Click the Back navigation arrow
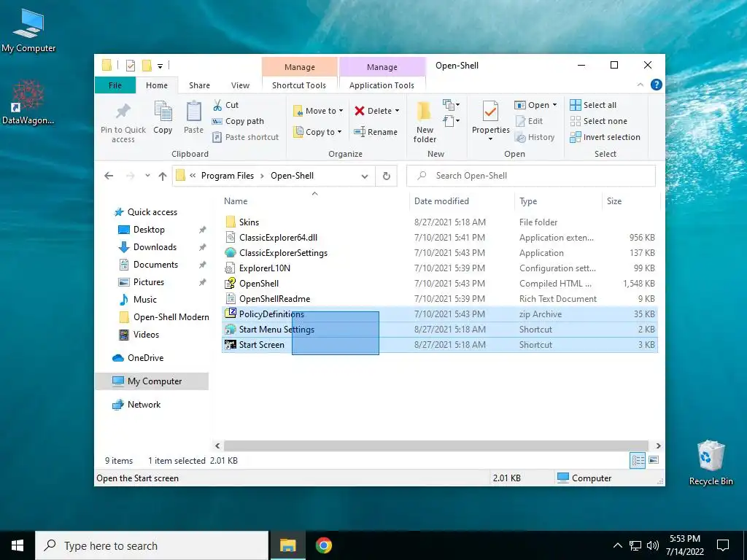Viewport: 747px width, 560px height. coord(109,176)
